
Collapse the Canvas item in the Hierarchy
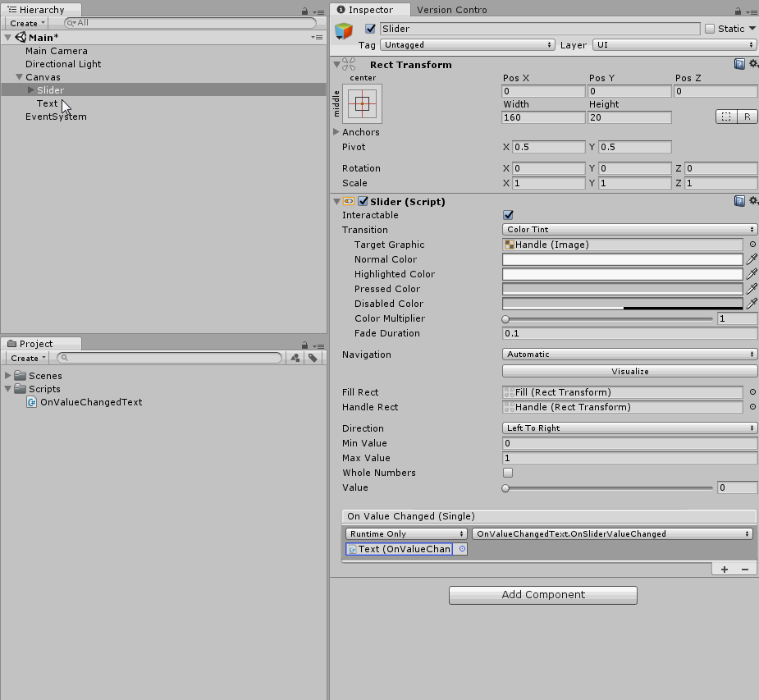point(19,76)
